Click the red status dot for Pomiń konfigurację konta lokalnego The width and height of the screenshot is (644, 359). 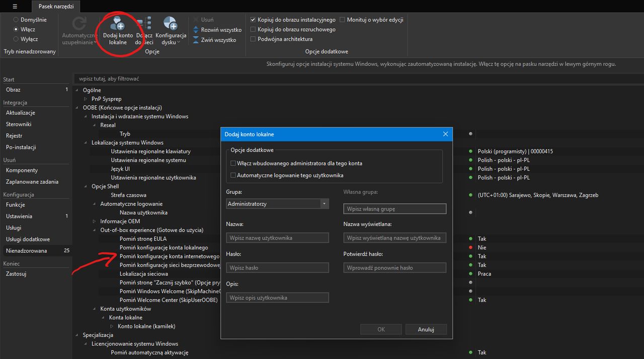470,248
